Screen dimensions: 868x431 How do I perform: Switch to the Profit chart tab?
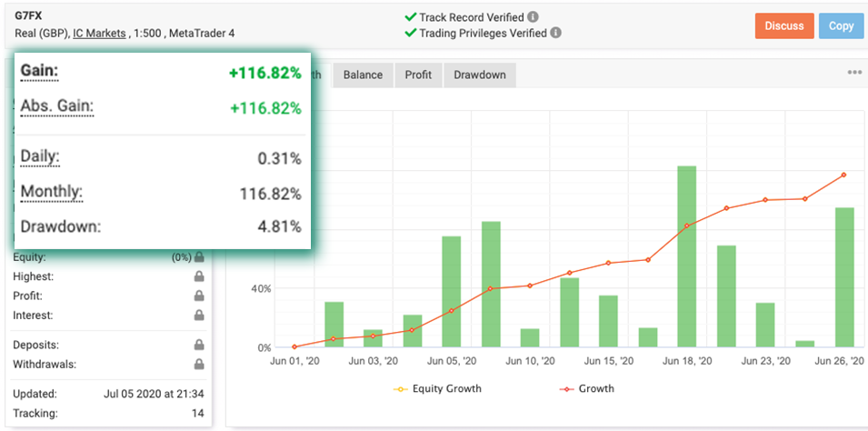coord(418,75)
